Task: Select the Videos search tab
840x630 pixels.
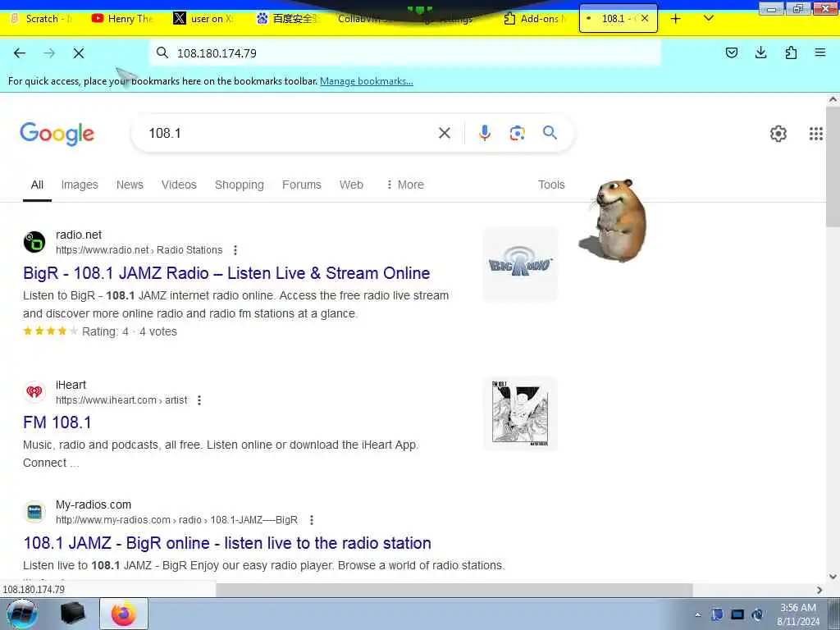Action: click(179, 185)
